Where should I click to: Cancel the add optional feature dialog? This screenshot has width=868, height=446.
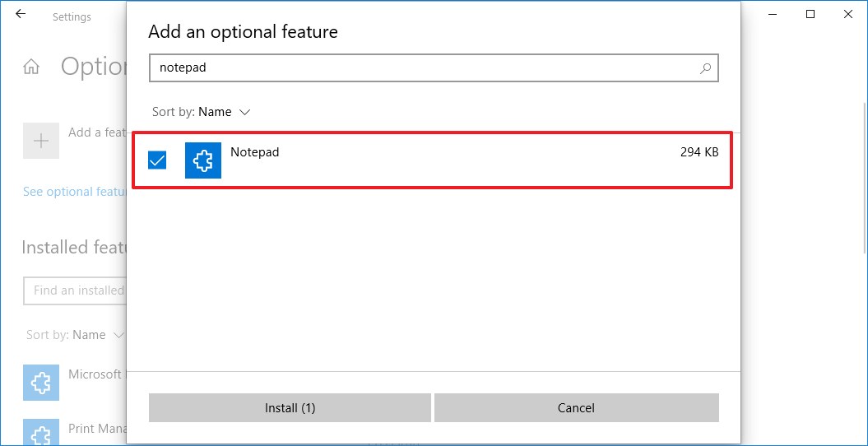tap(576, 408)
